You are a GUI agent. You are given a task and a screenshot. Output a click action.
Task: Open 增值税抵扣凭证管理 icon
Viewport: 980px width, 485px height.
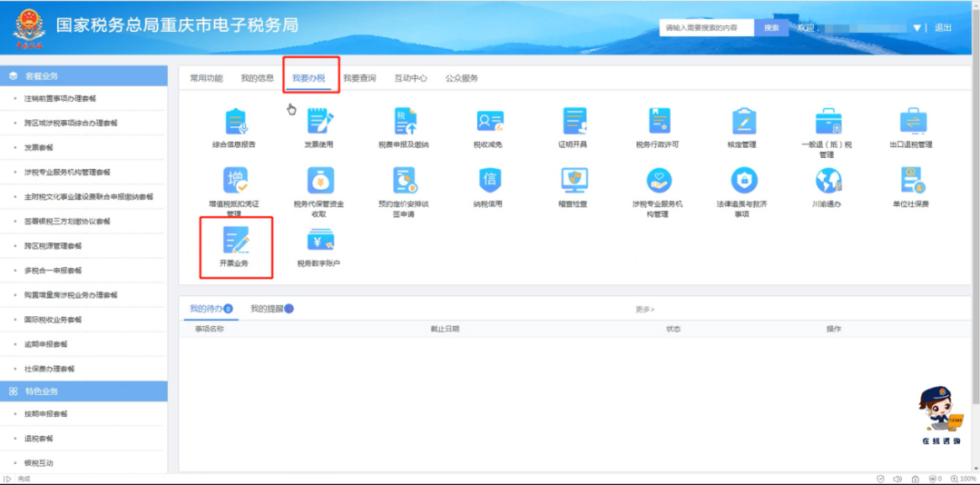235,181
